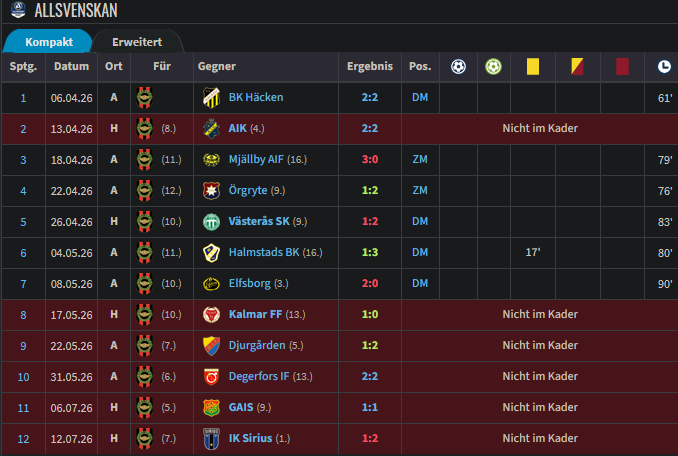Click the BK Häcken club crest
The width and height of the screenshot is (678, 456).
tap(211, 98)
